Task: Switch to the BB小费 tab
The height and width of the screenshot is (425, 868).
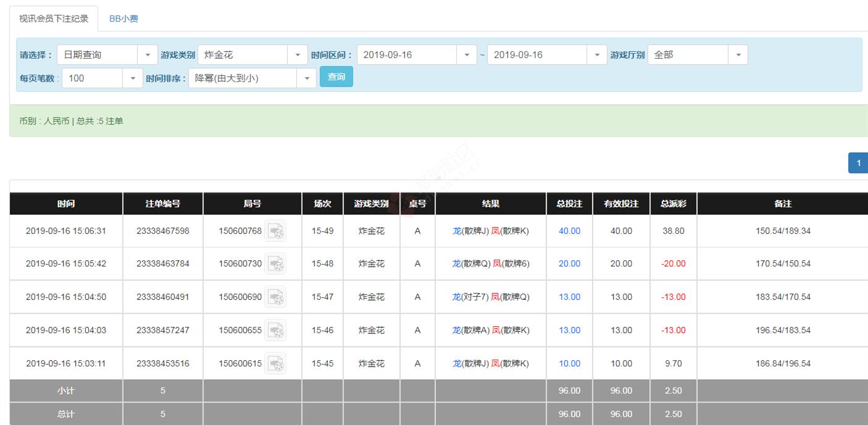Action: pos(123,19)
